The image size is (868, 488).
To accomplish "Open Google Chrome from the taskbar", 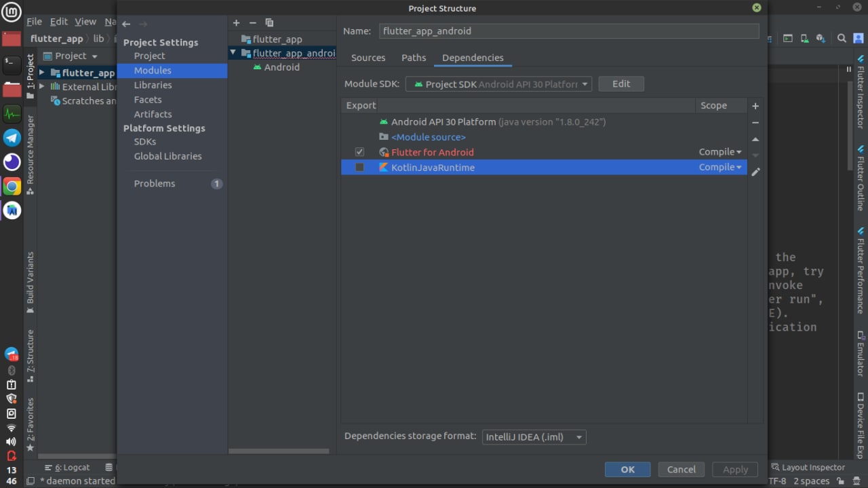I will [12, 186].
